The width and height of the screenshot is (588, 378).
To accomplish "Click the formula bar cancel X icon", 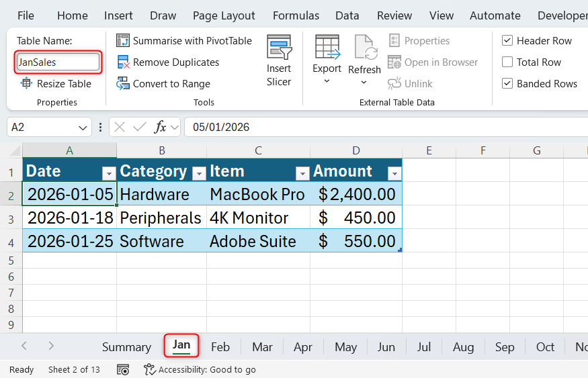I will click(x=119, y=128).
